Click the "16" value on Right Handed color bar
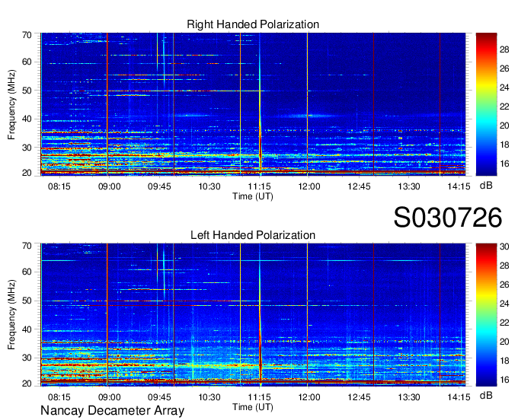This screenshot has height=420, width=518. [x=504, y=164]
